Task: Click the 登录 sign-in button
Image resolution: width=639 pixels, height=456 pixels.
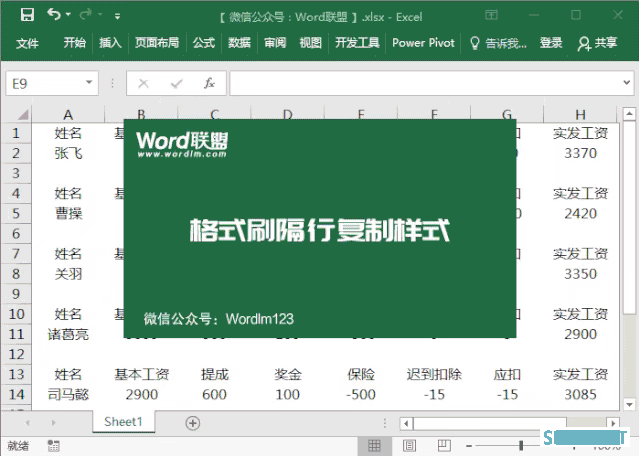Action: click(551, 43)
